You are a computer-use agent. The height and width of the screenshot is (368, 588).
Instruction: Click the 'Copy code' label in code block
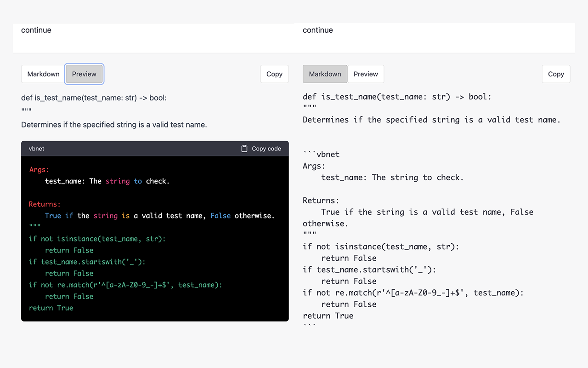266,149
